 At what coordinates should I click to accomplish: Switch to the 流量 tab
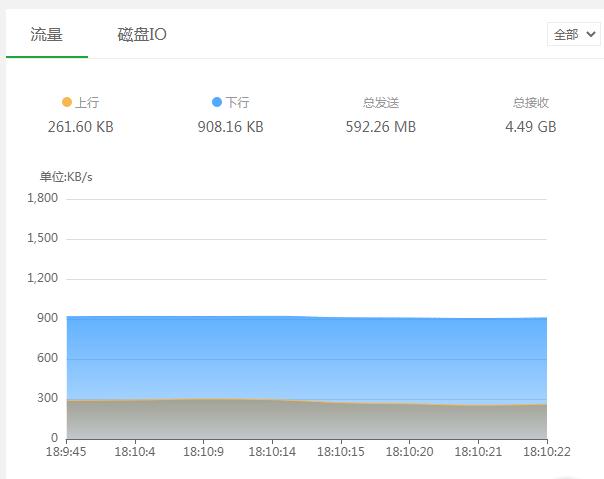tap(47, 35)
